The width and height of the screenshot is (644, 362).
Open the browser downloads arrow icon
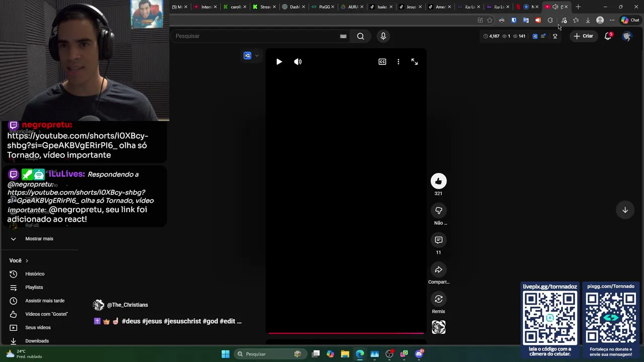[588, 21]
